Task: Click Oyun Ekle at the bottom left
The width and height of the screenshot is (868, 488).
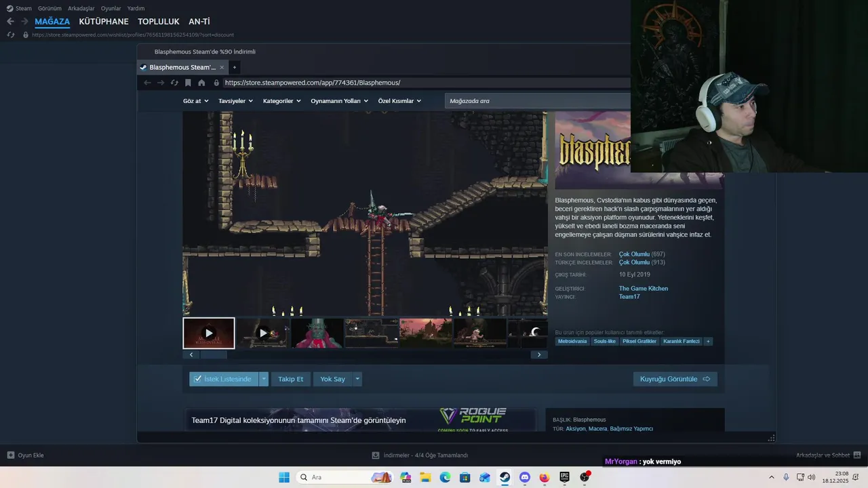Action: (25, 455)
